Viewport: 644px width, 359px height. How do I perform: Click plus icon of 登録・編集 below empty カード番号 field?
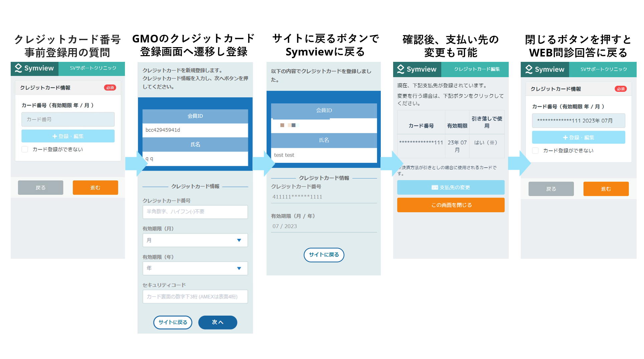coord(55,136)
